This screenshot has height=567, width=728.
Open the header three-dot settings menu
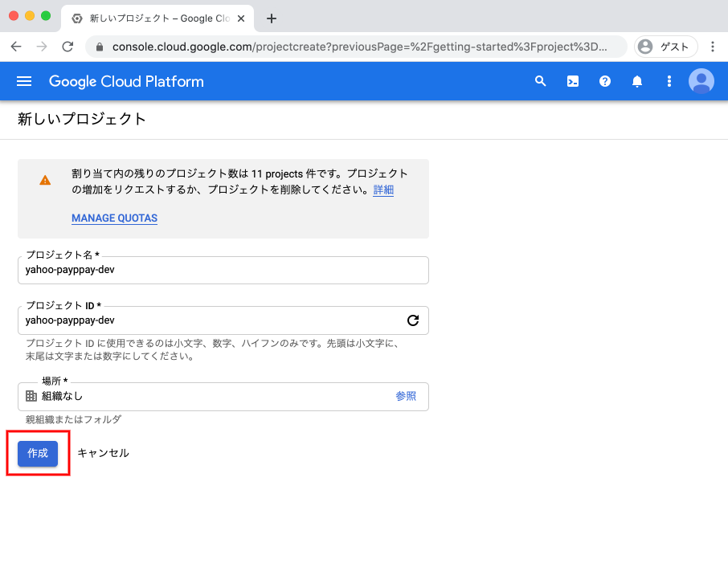click(x=669, y=81)
